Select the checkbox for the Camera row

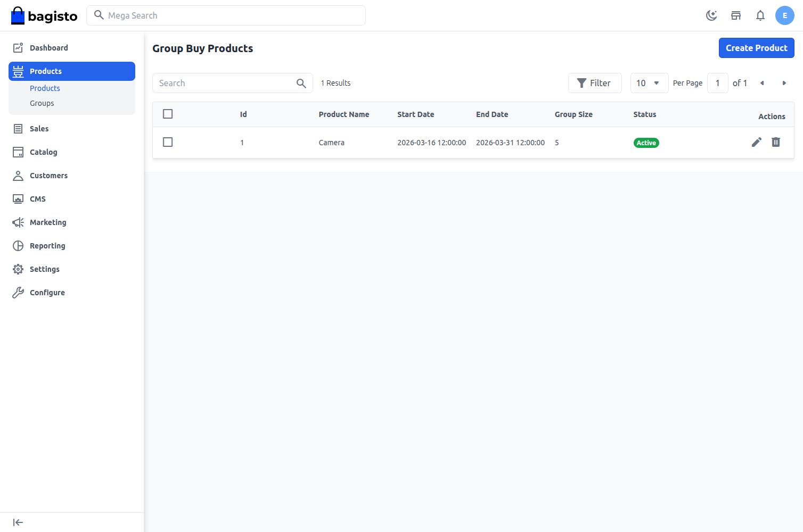pyautogui.click(x=168, y=142)
